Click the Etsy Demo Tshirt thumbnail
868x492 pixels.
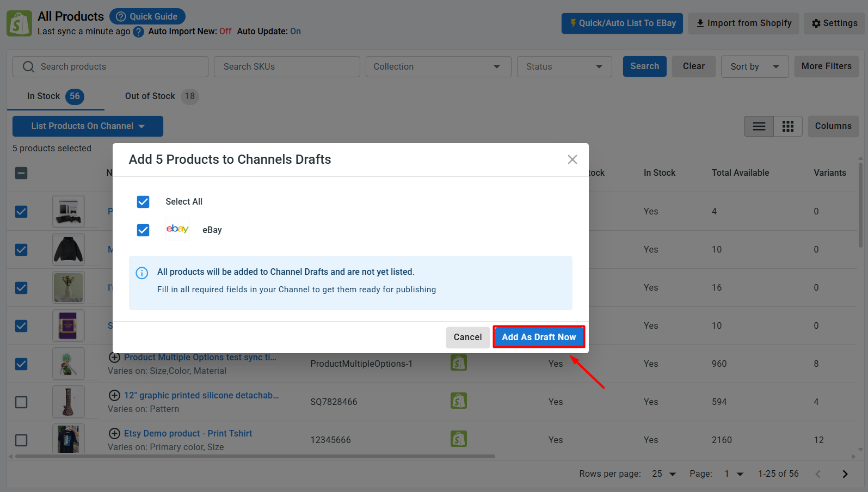(69, 439)
